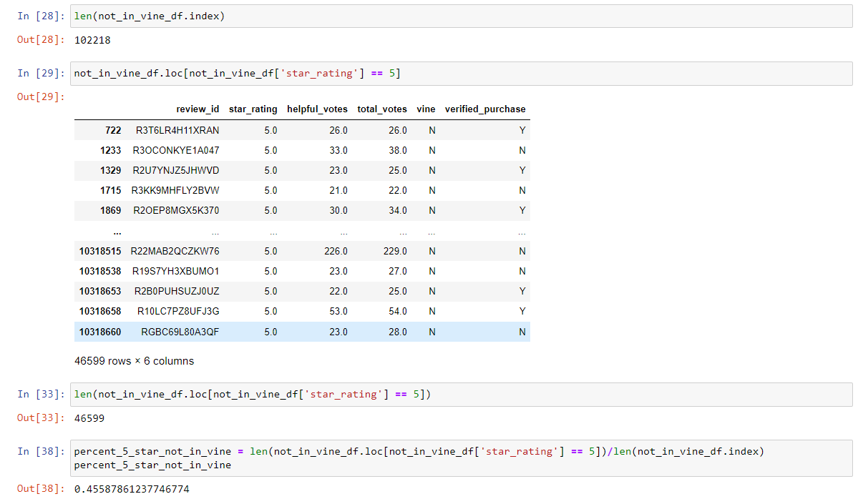Image resolution: width=858 pixels, height=504 pixels.
Task: Select review id RGBC69L80A3QF
Action: click(180, 332)
